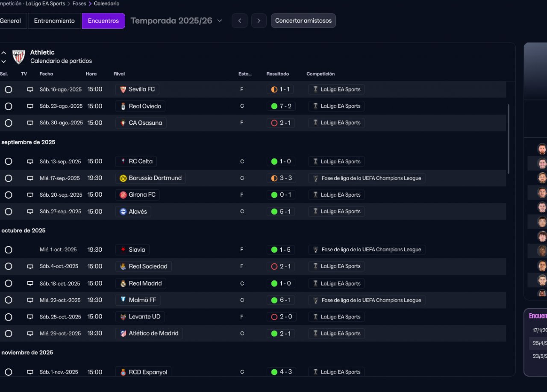
Task: Sort fixtures by the Hora column header
Action: pos(91,74)
